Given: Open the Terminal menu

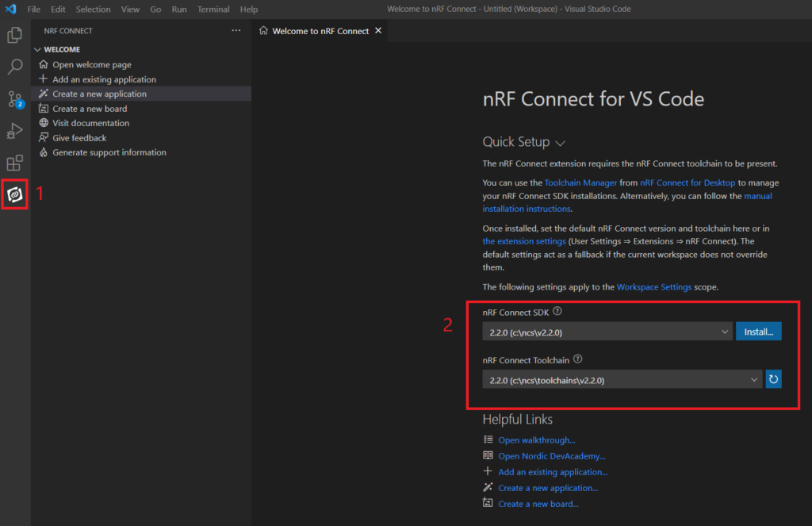Looking at the screenshot, I should (213, 10).
